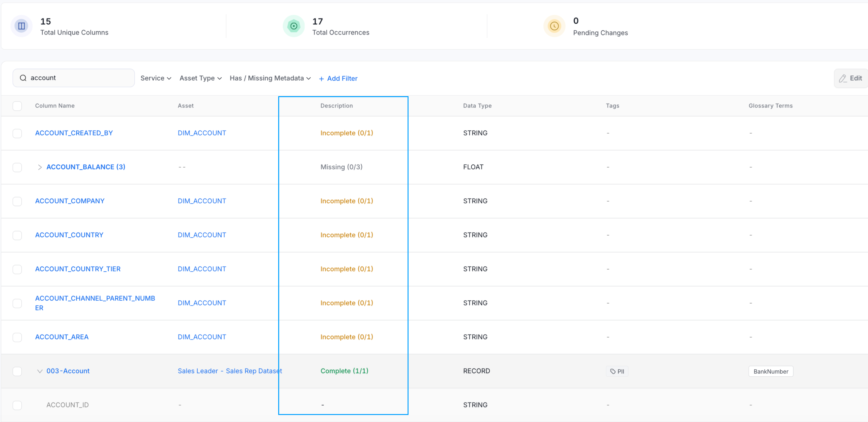
Task: Click the Total Occurrences green icon
Action: point(293,26)
